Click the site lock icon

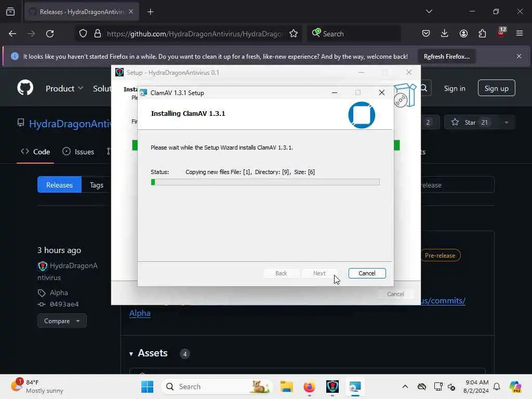point(98,34)
